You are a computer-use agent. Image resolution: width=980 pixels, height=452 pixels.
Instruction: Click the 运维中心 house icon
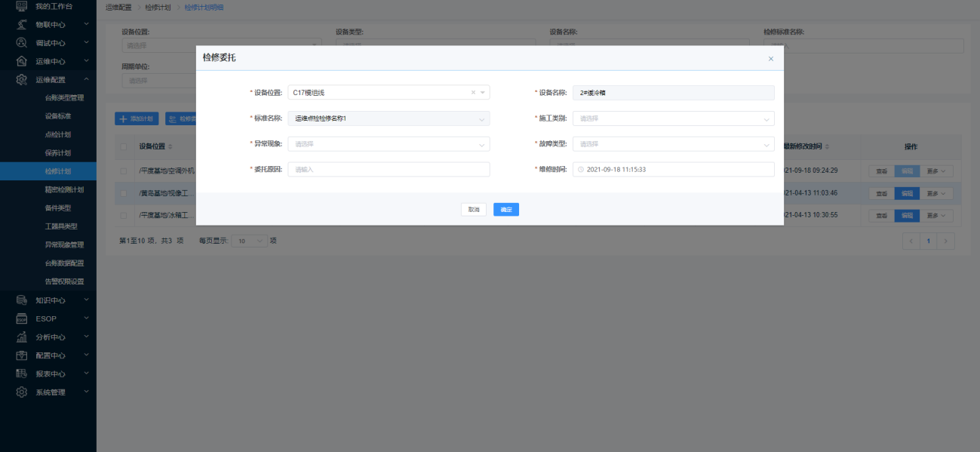[22, 61]
